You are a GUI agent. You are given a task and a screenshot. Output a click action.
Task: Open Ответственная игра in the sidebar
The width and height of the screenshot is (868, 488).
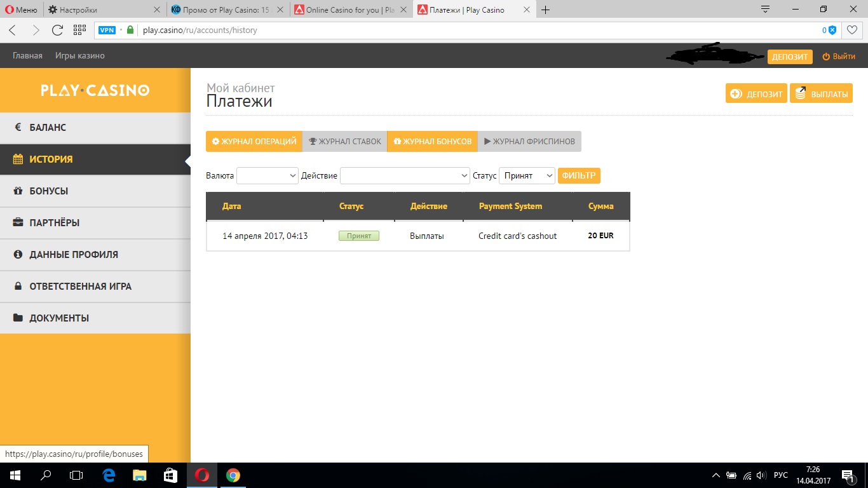(x=95, y=287)
